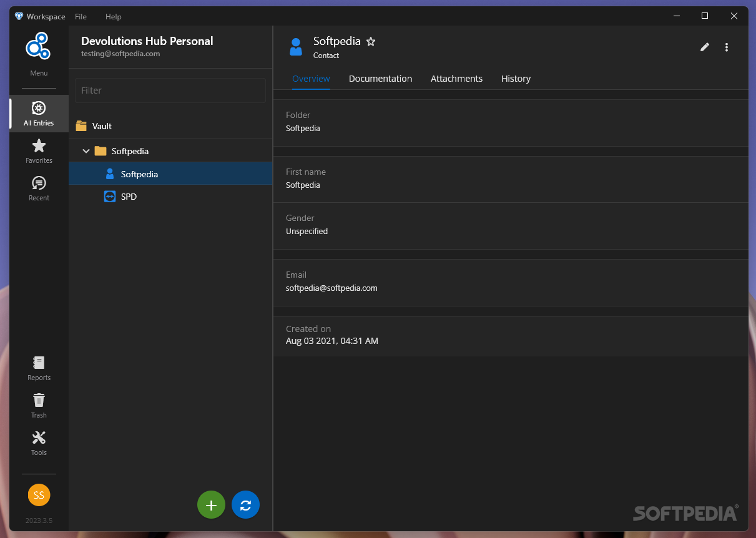756x538 pixels.
Task: Open the Recent entries section
Action: [x=39, y=188]
